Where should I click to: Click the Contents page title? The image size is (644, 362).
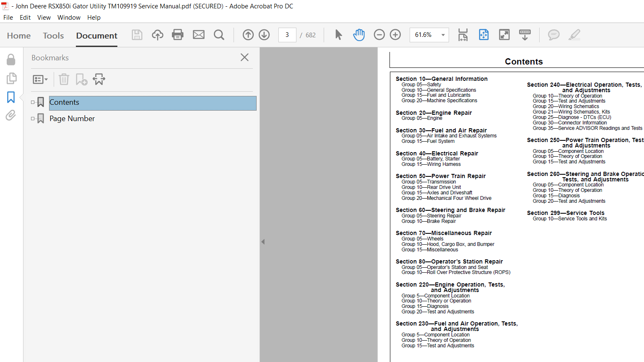(524, 62)
